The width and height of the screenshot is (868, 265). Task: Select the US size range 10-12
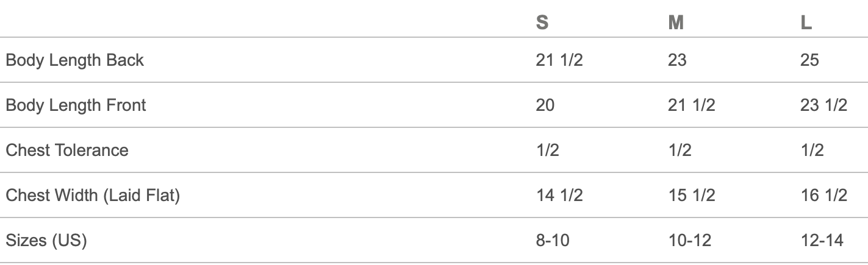tap(690, 241)
